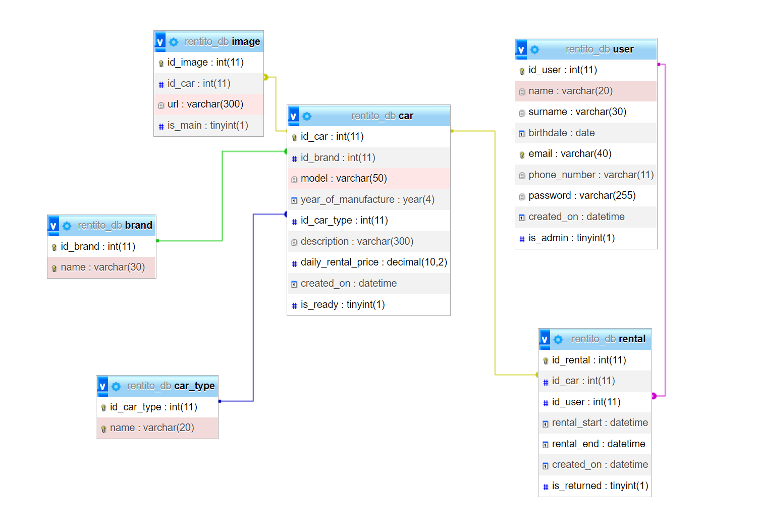The image size is (759, 532).
Task: Click the hash icon beside daily_rental_price
Action: point(294,263)
